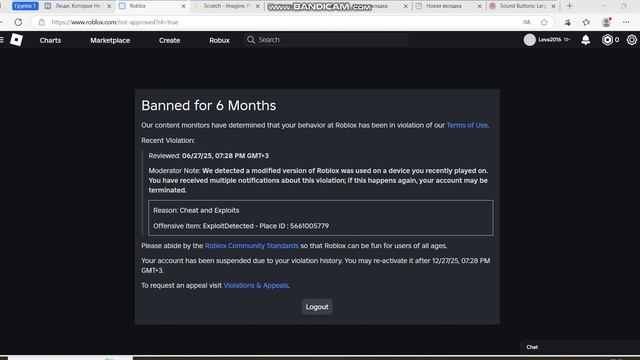Click the browser address bar URL

tap(115, 22)
